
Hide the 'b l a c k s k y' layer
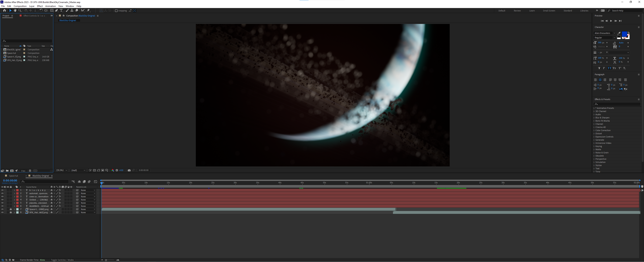pyautogui.click(x=2, y=190)
